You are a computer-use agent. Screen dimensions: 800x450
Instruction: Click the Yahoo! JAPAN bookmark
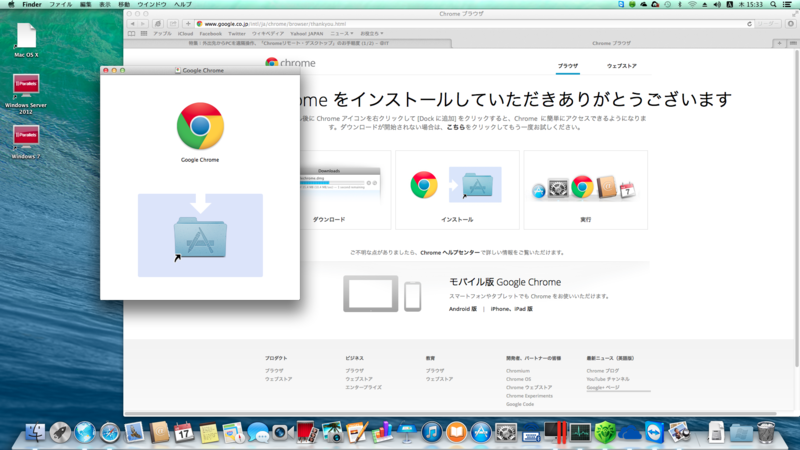click(x=307, y=34)
